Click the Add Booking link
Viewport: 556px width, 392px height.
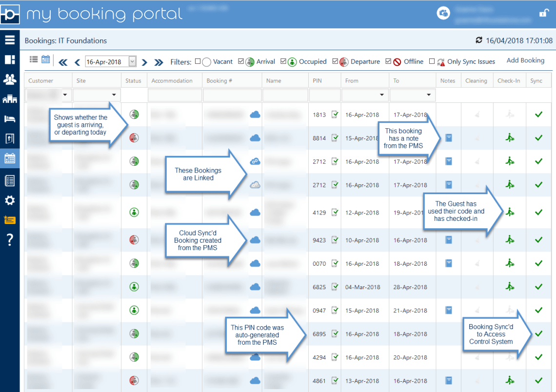click(525, 60)
